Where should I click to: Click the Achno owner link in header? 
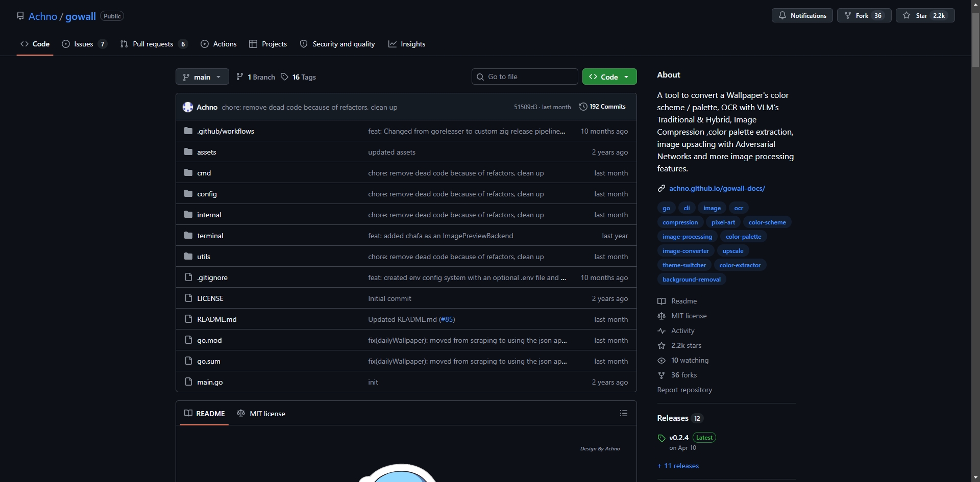[x=43, y=16]
